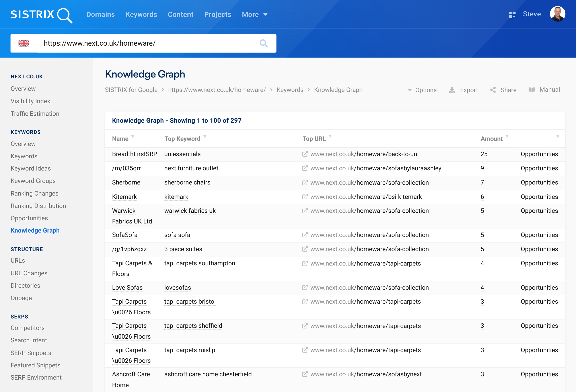Open external link icon in SofaSofa row
This screenshot has height=392, width=576.
point(305,235)
